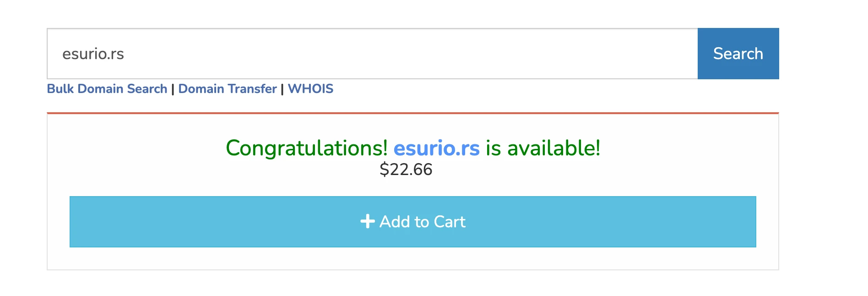
Task: Add esurio.rs to the cart
Action: point(412,222)
